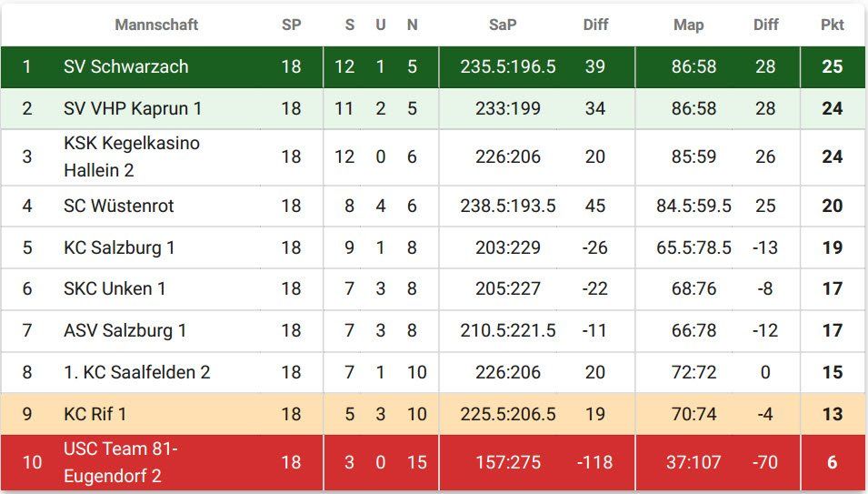This screenshot has width=868, height=494.
Task: Click on SC Wüstenrot team name
Action: (118, 206)
